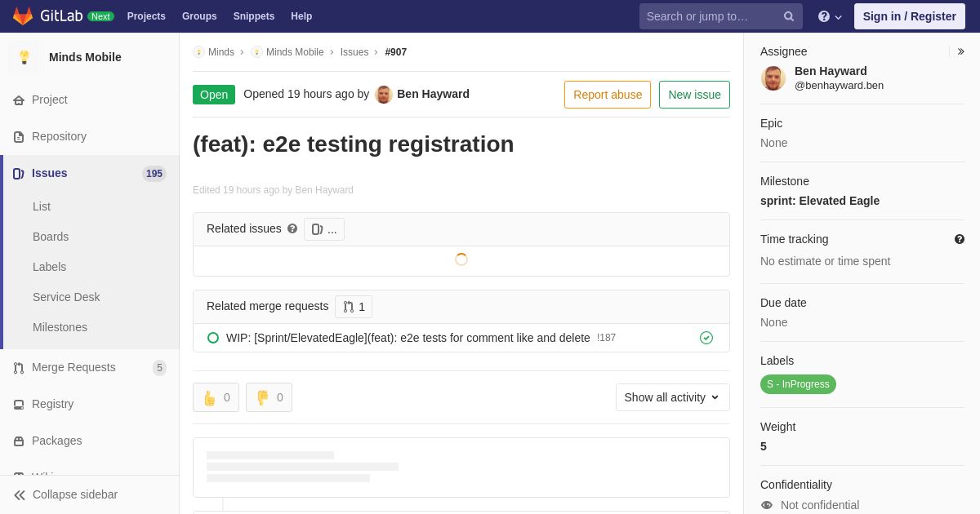Click the Related issues help icon
Image resolution: width=980 pixels, height=514 pixels.
[x=292, y=229]
